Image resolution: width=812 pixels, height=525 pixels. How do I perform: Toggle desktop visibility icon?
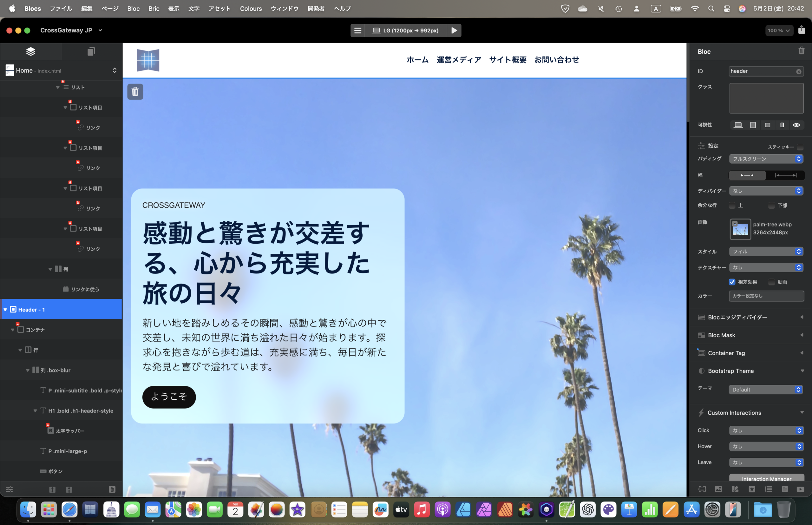(x=738, y=125)
